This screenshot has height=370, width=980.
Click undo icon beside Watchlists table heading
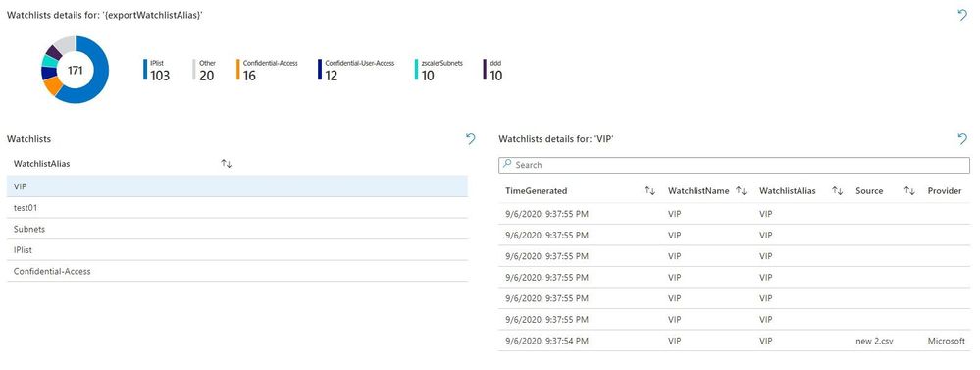471,138
